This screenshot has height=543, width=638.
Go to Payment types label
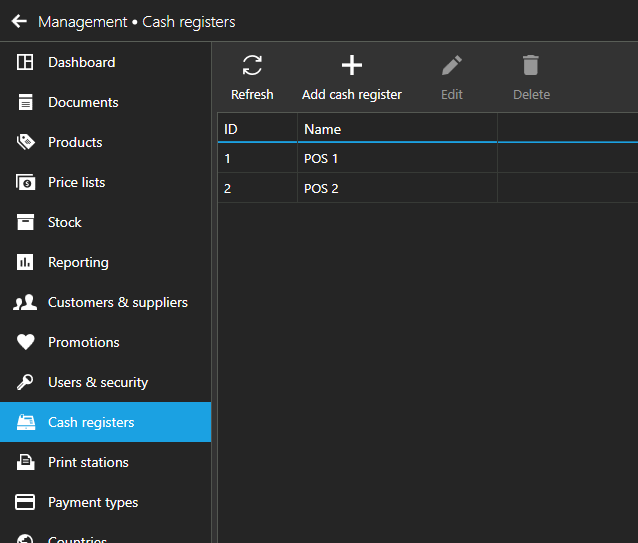(93, 502)
